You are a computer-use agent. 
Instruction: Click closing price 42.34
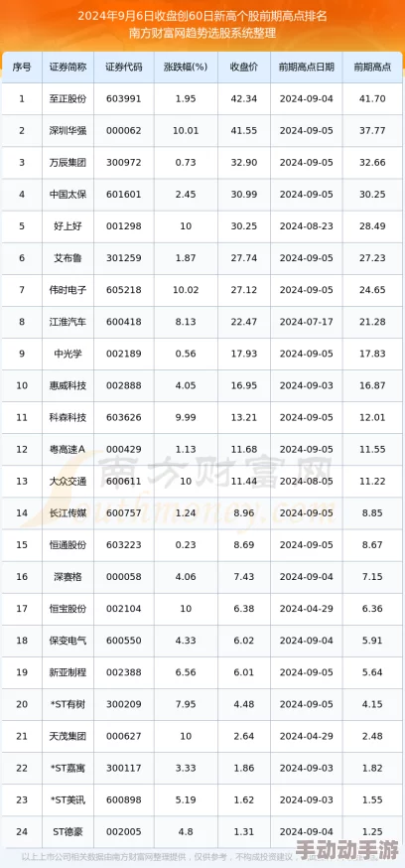[x=244, y=99]
